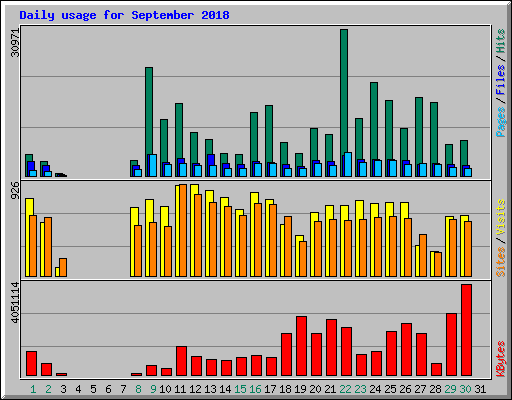Click the green 'Hits' legend label
The image size is (512, 400).
tap(501, 41)
